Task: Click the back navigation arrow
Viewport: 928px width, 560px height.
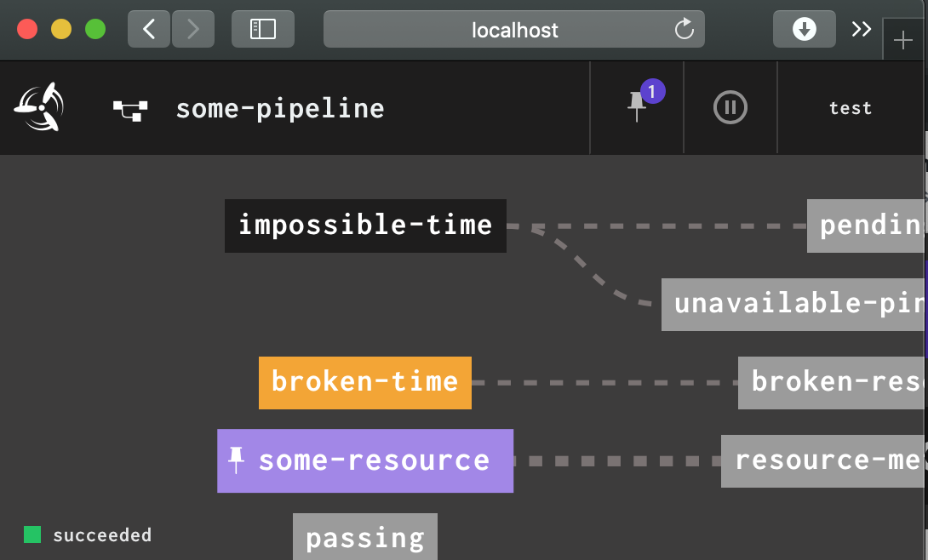Action: [148, 29]
